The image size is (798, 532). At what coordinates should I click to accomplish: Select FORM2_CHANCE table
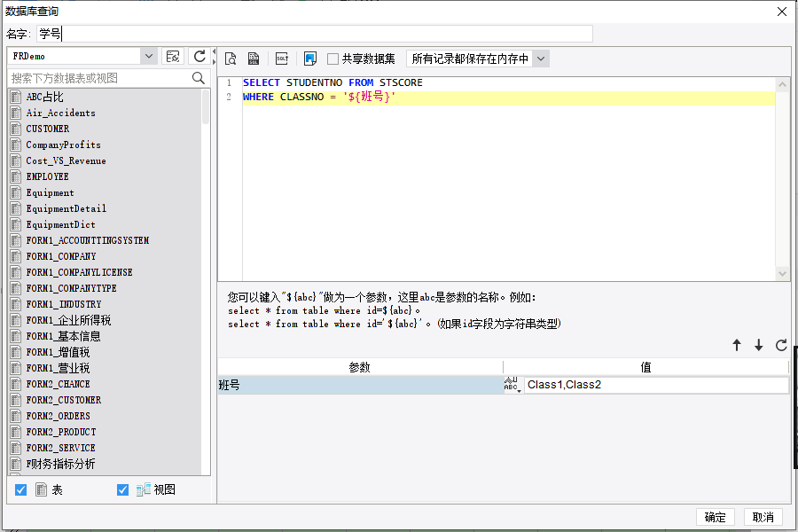58,384
